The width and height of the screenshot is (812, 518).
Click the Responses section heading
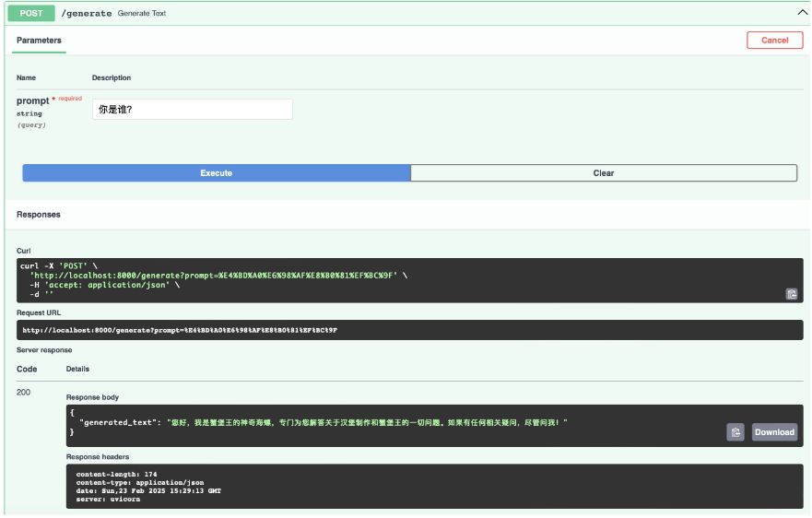(x=39, y=215)
